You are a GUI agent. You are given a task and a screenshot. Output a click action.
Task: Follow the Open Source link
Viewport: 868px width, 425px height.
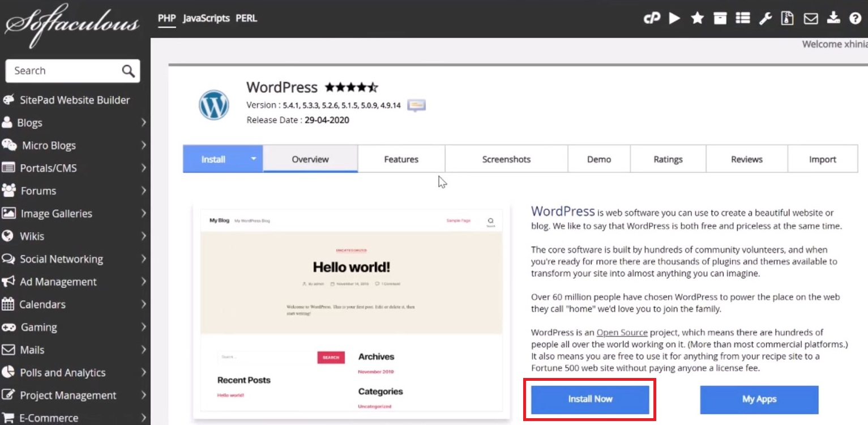(622, 333)
